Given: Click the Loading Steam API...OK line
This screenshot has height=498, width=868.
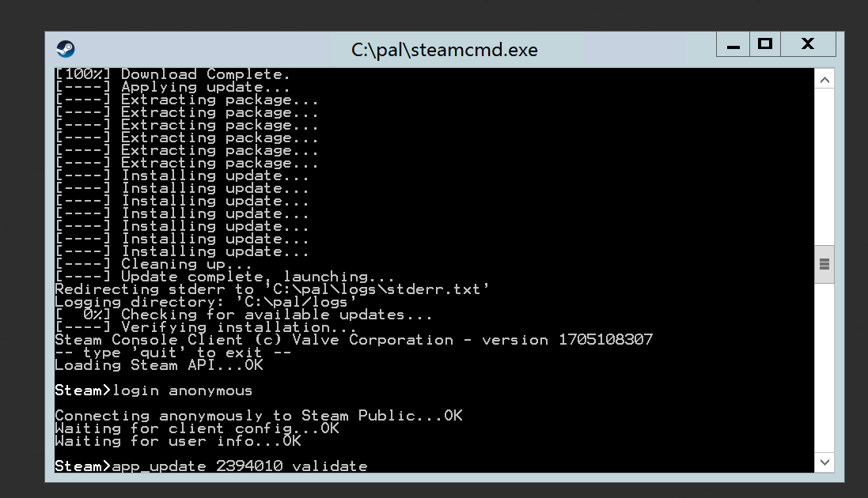Looking at the screenshot, I should tap(159, 365).
